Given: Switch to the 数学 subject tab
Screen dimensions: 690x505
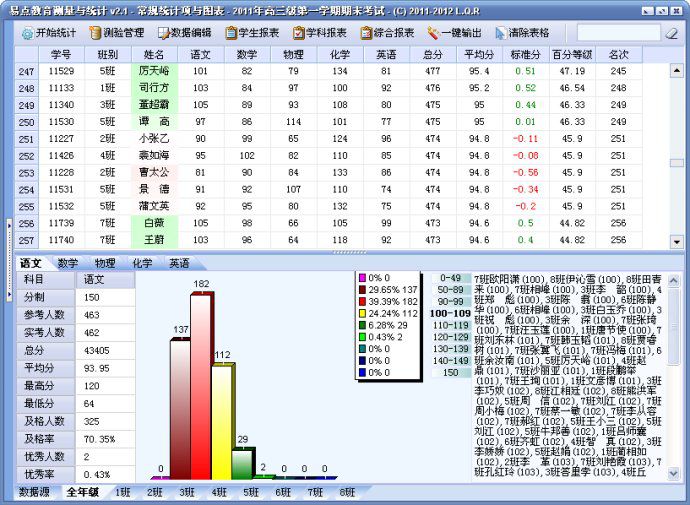Looking at the screenshot, I should pos(68,263).
